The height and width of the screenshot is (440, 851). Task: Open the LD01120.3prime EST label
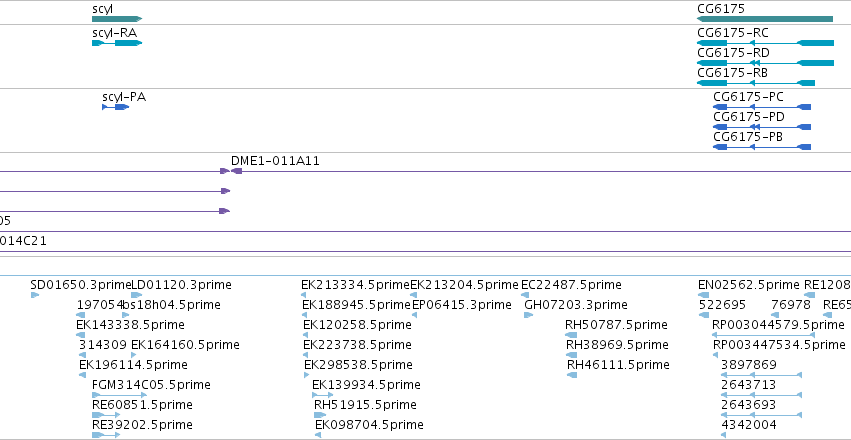(x=182, y=285)
